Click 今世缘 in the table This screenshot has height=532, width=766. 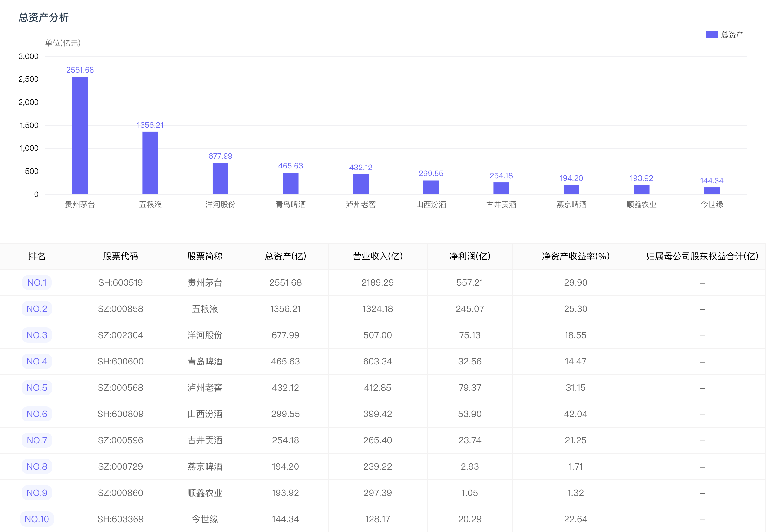(205, 519)
